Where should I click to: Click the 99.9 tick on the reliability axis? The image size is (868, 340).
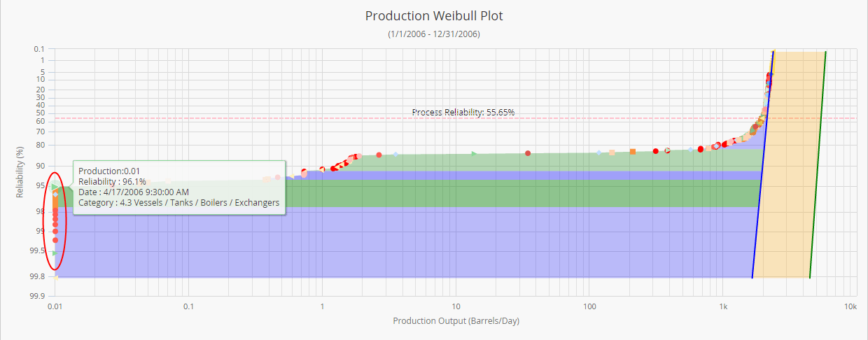(x=37, y=297)
